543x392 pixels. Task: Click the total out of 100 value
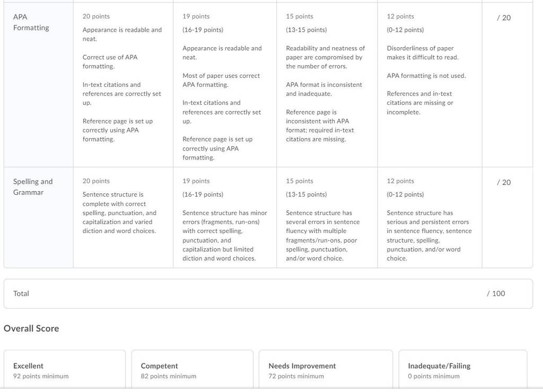tap(496, 293)
